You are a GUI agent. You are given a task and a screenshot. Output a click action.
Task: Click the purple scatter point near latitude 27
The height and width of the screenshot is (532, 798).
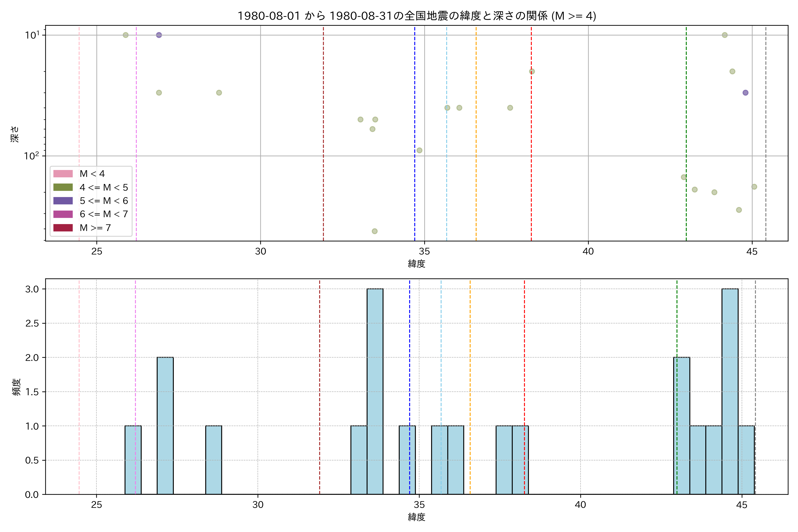coord(159,35)
